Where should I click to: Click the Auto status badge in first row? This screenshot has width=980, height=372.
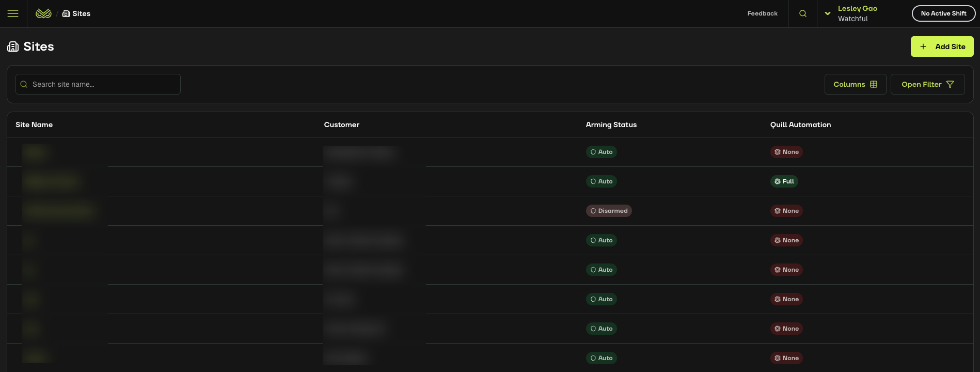click(601, 152)
